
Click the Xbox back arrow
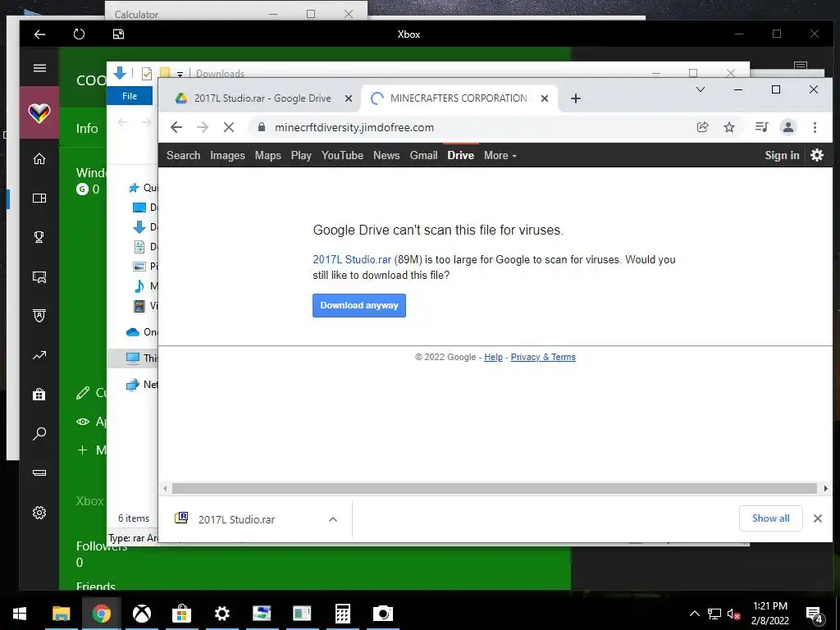39,34
